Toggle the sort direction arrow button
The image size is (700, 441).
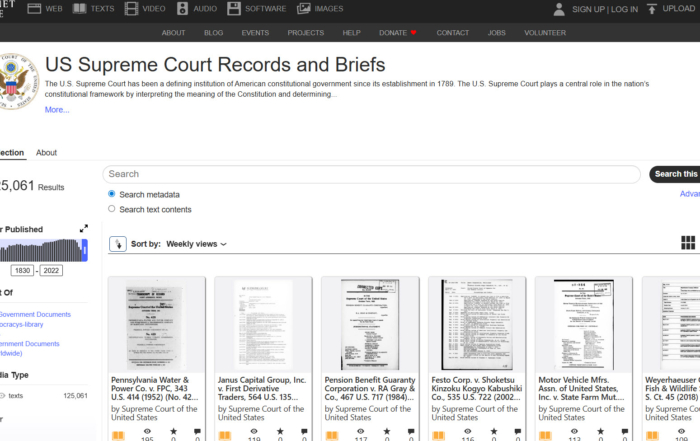click(x=118, y=244)
